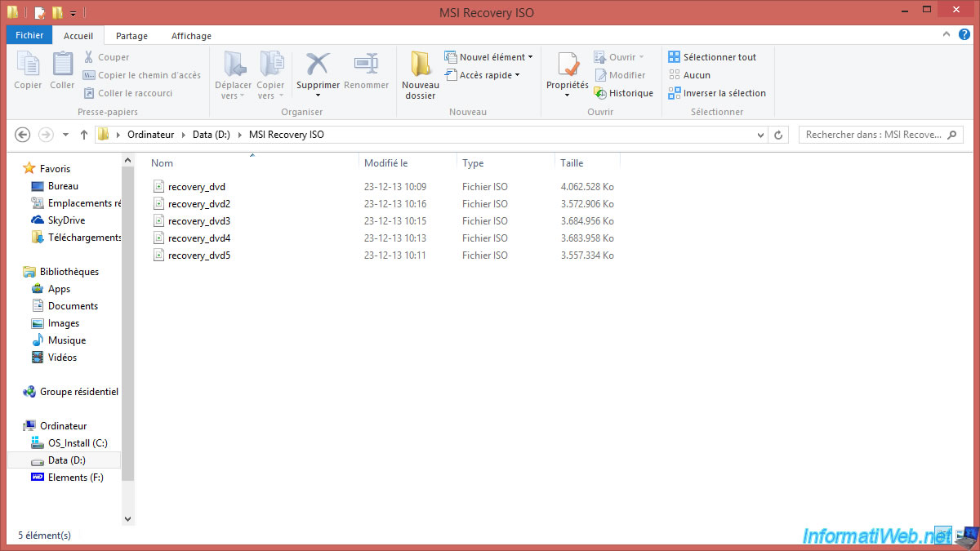This screenshot has height=551, width=980.
Task: Create a Nouveau dossier
Action: point(421,75)
